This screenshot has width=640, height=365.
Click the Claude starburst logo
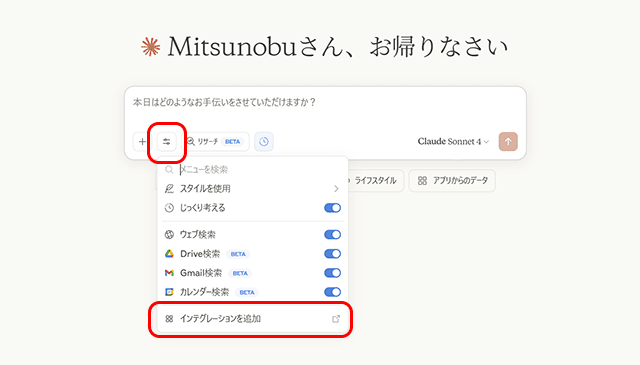pos(151,47)
